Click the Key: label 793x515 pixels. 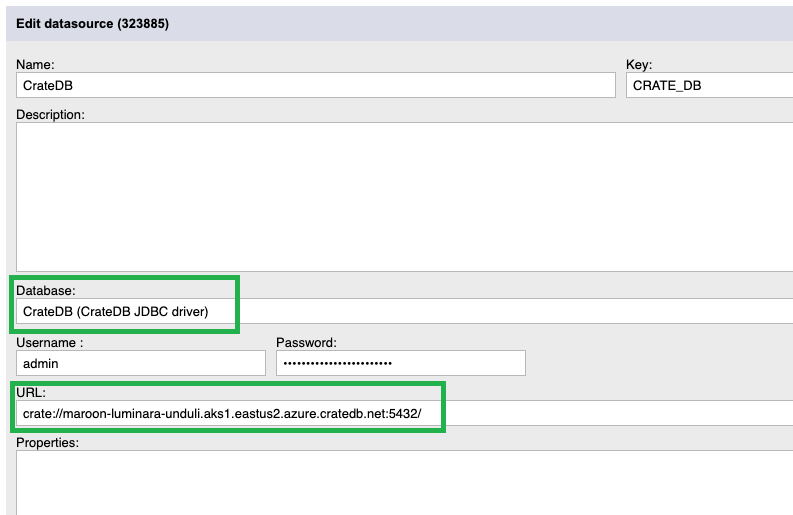click(x=639, y=64)
